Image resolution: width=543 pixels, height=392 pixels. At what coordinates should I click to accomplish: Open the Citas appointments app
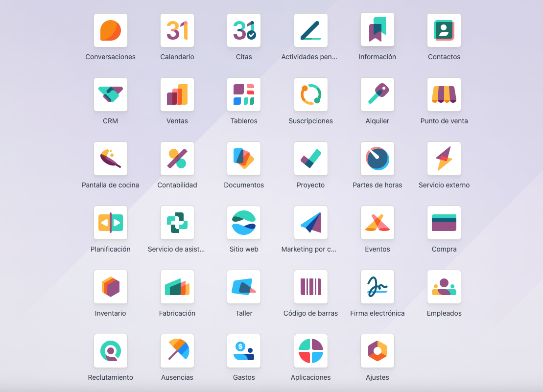[244, 30]
